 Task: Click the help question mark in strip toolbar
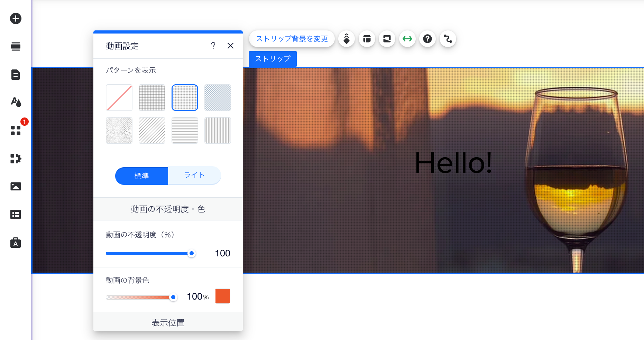(x=427, y=39)
